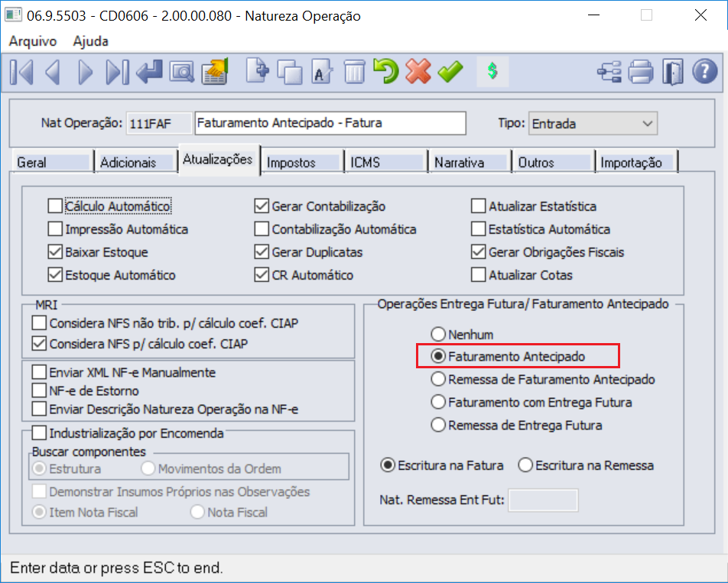Open the search magnifier icon
Screen dimensions: 728x583
[182, 73]
